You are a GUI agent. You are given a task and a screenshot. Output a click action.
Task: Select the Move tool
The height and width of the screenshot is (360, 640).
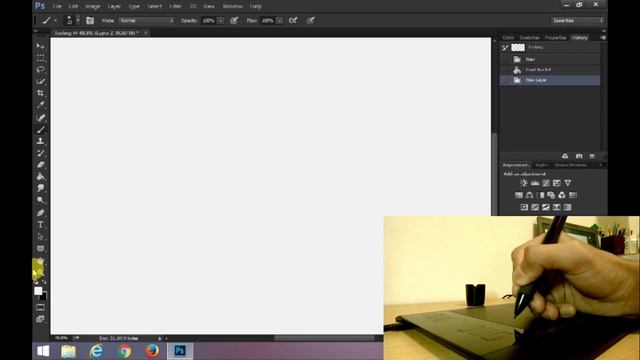[40, 46]
